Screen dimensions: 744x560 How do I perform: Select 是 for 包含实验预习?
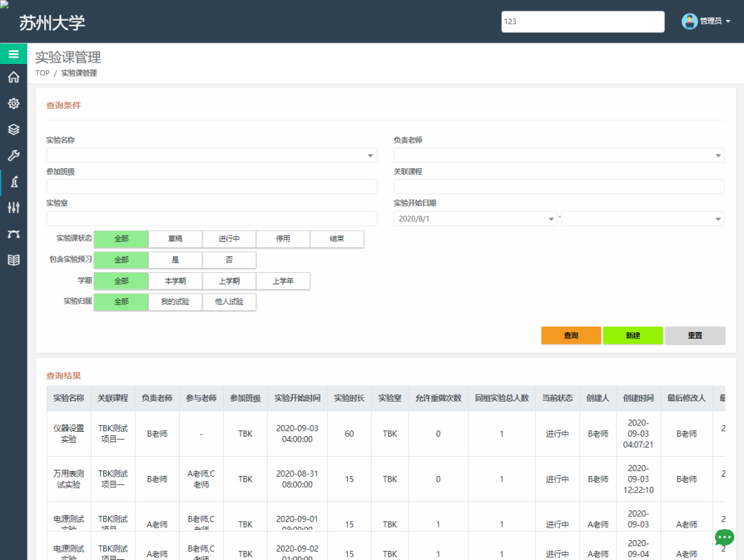click(175, 260)
